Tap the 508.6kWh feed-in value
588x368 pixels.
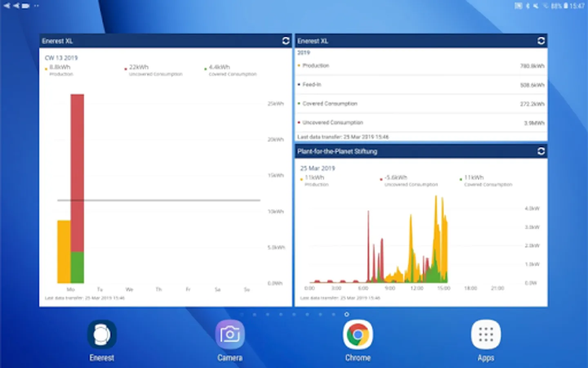point(532,85)
